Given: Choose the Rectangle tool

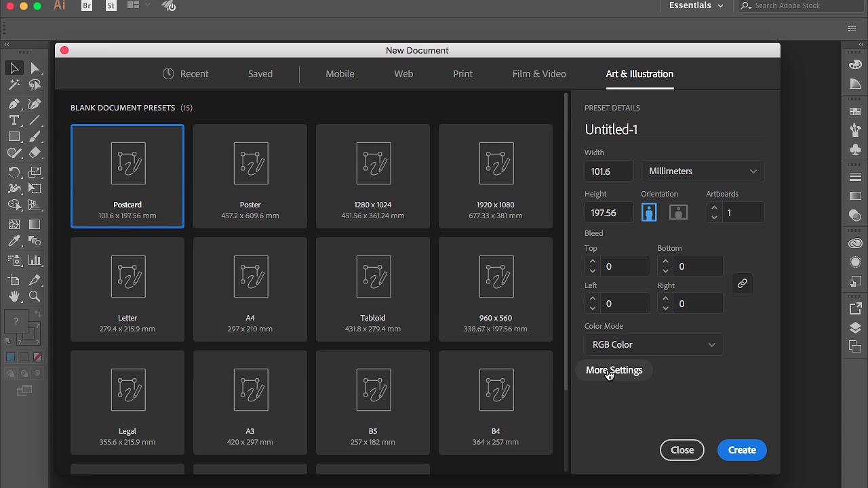Looking at the screenshot, I should (14, 136).
